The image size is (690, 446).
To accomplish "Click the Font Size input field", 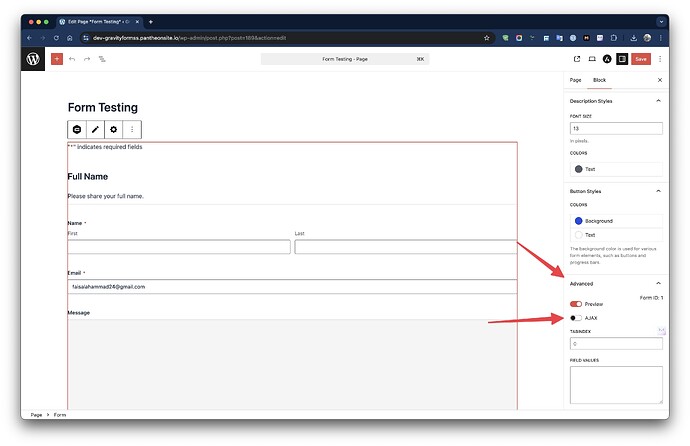I will [616, 128].
